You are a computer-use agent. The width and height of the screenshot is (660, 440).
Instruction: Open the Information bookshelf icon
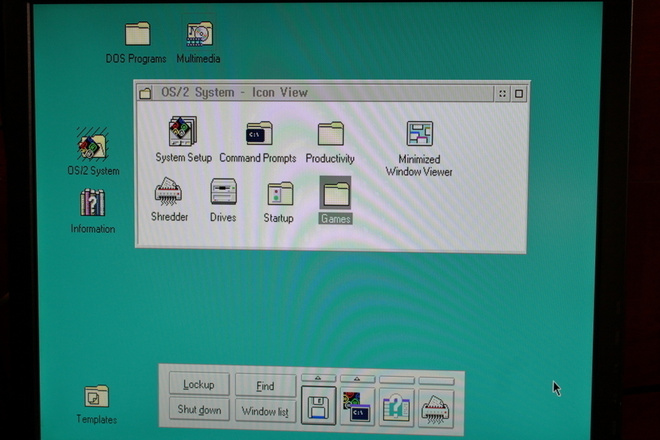[92, 203]
